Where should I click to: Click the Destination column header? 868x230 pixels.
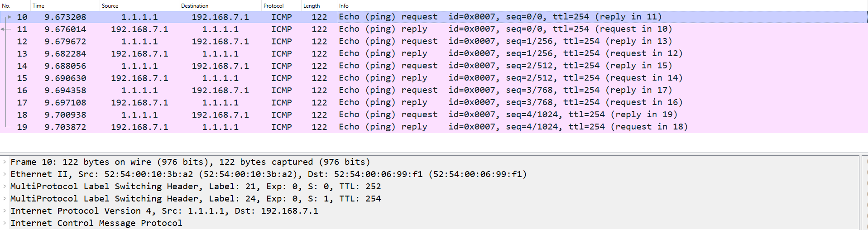coord(220,5)
